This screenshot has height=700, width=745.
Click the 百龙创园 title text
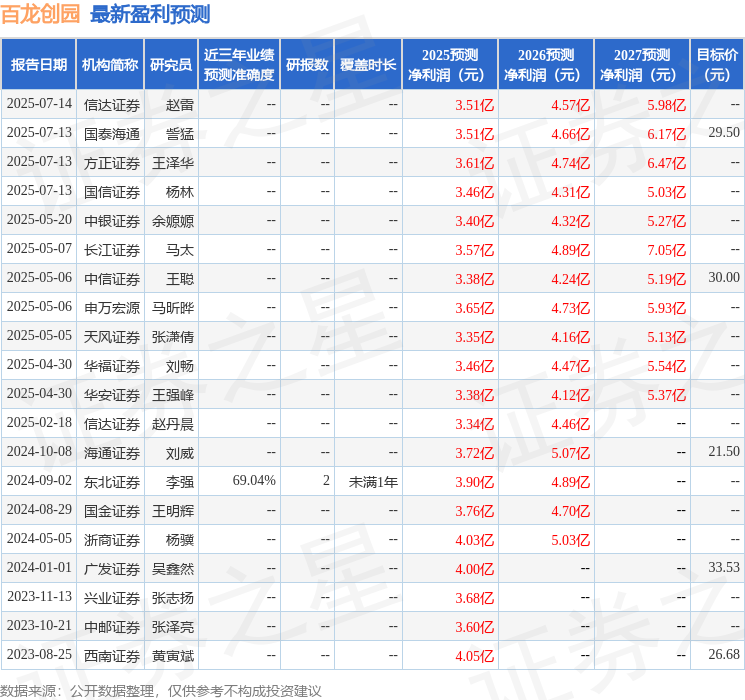[x=40, y=14]
